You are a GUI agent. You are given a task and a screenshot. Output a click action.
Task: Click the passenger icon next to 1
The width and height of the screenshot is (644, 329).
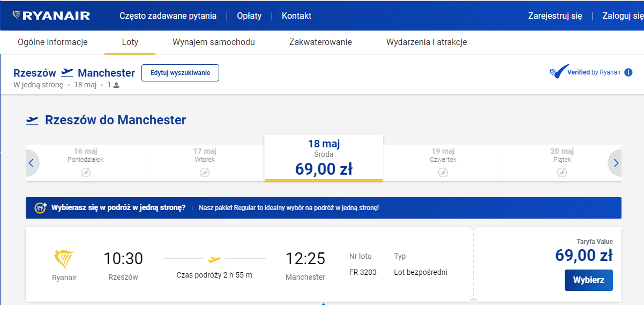[x=116, y=85]
